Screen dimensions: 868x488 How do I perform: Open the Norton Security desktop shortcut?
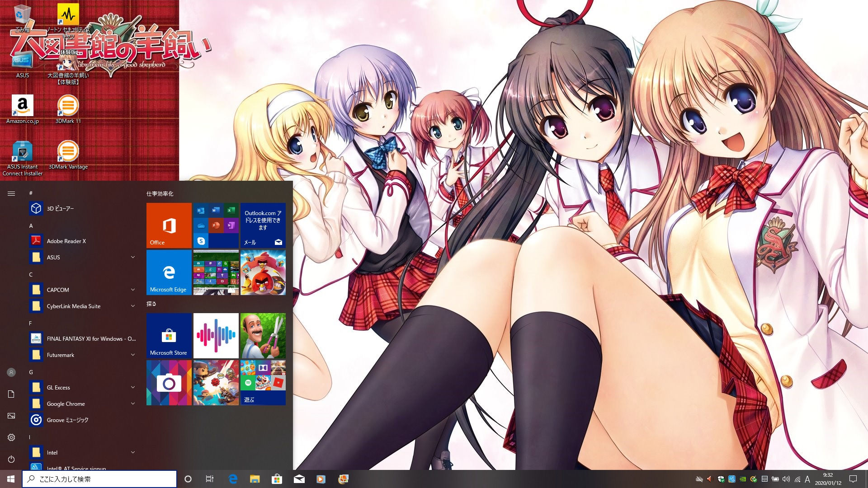(68, 20)
